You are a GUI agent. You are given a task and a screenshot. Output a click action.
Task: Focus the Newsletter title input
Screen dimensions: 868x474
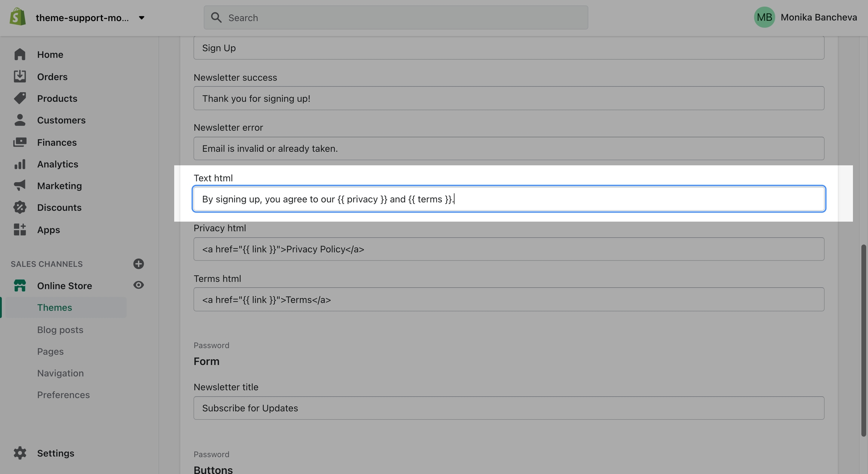pos(509,408)
